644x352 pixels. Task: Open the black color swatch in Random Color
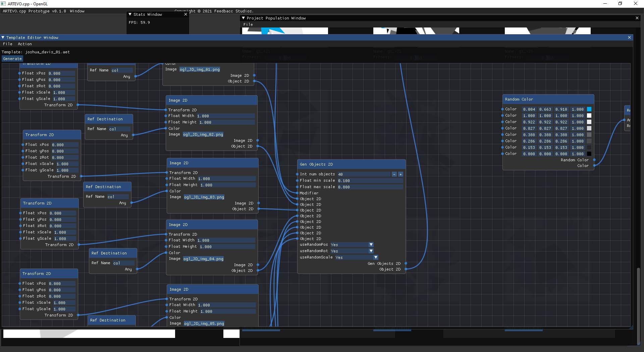(589, 154)
